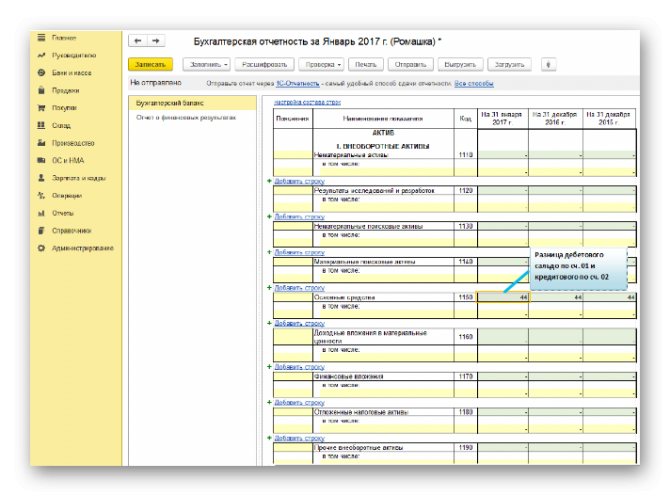
Task: Click the Банк и касса icon
Action: [41, 73]
